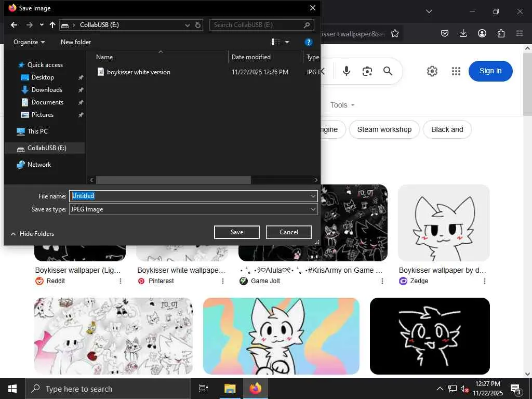Go up one folder level
Screen dimensions: 532x399
pos(52,25)
